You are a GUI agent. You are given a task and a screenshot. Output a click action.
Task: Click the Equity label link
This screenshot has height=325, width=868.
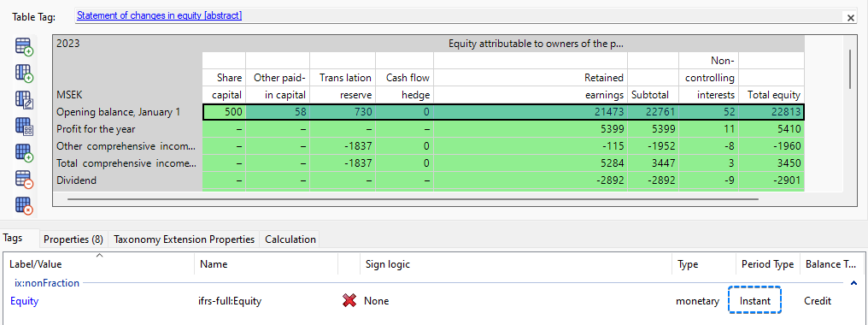[25, 301]
